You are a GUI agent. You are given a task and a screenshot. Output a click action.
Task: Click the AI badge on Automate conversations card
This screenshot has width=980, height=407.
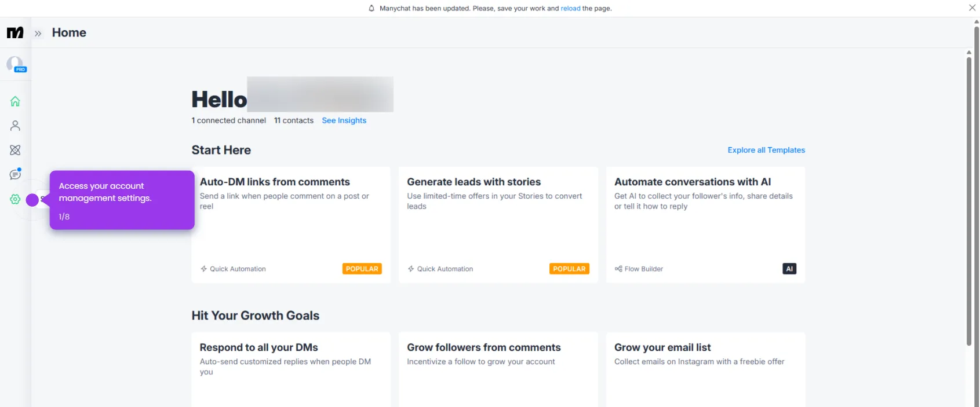pyautogui.click(x=789, y=269)
